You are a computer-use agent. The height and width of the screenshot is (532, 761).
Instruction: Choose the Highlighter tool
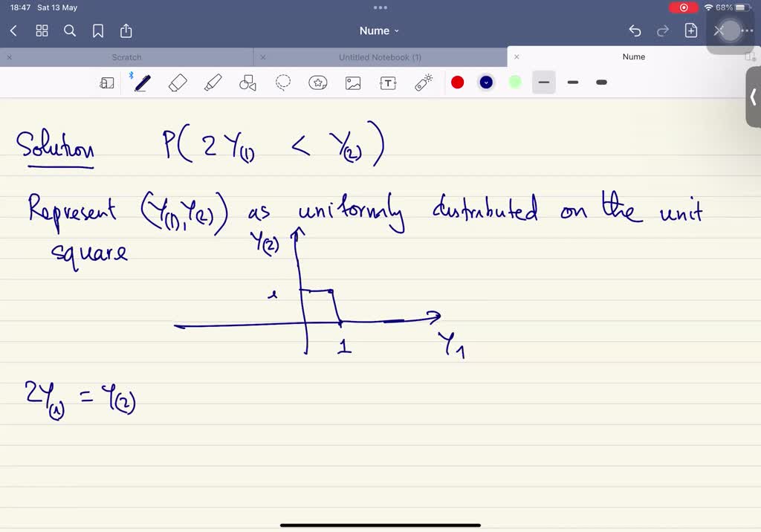tap(213, 82)
